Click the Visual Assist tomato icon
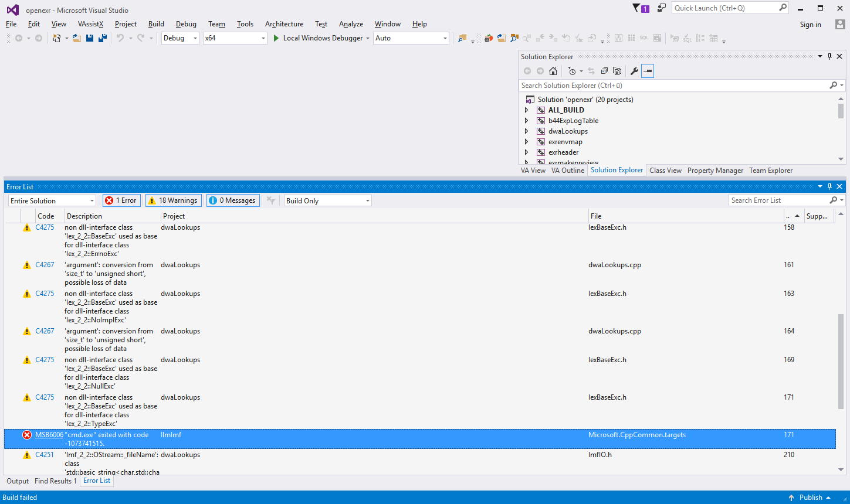Image resolution: width=850 pixels, height=504 pixels. [488, 38]
